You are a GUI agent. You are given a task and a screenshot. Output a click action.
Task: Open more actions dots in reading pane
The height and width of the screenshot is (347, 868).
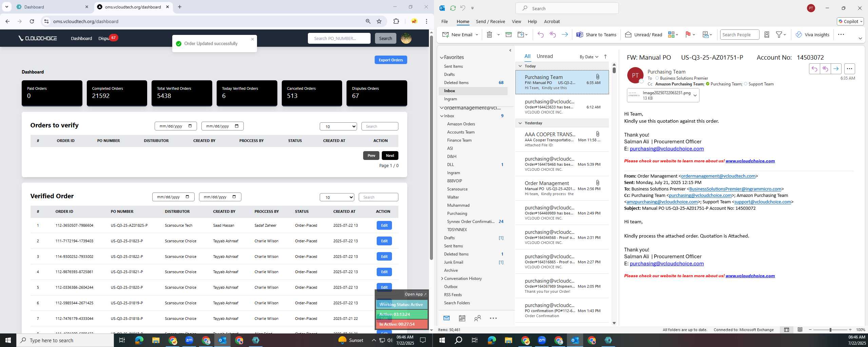(849, 69)
